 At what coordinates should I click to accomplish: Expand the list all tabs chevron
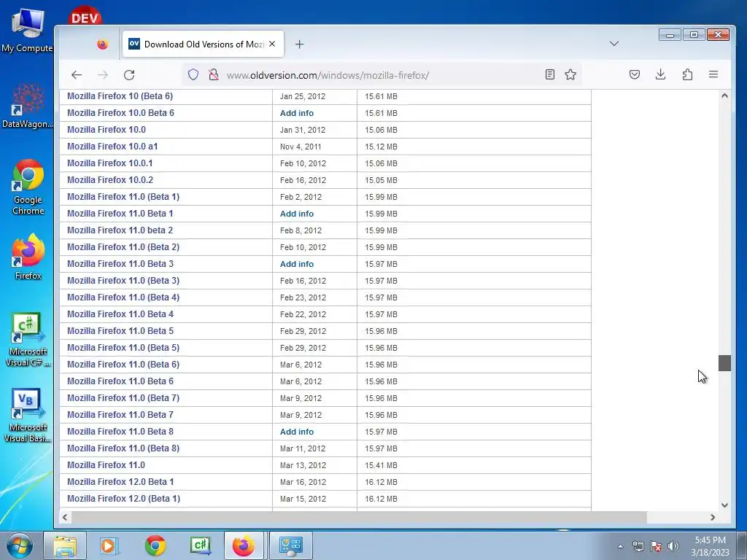coord(614,44)
